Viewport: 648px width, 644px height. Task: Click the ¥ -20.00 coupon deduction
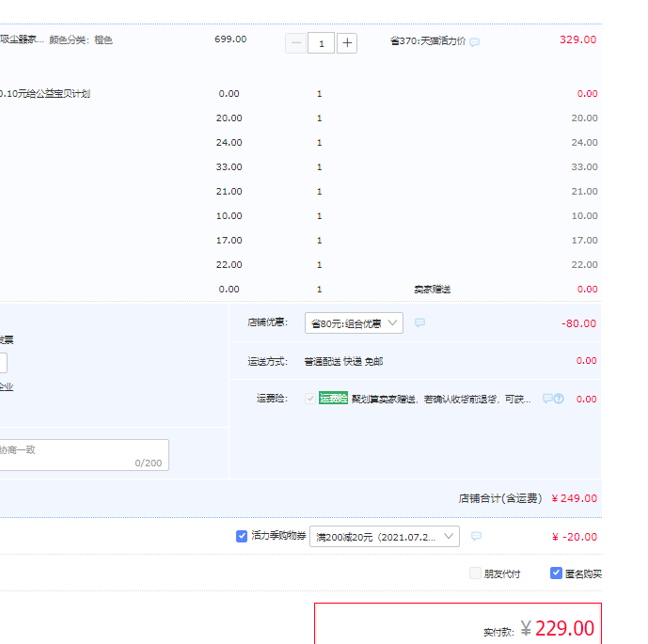pyautogui.click(x=575, y=537)
